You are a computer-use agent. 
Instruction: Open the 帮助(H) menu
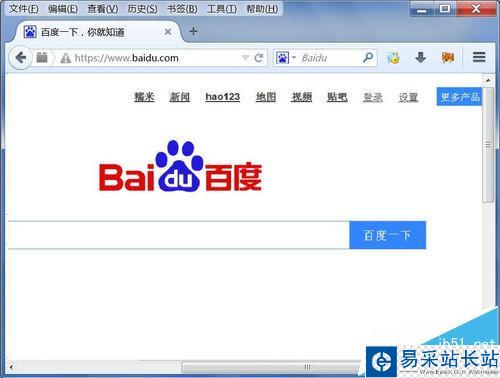[262, 8]
